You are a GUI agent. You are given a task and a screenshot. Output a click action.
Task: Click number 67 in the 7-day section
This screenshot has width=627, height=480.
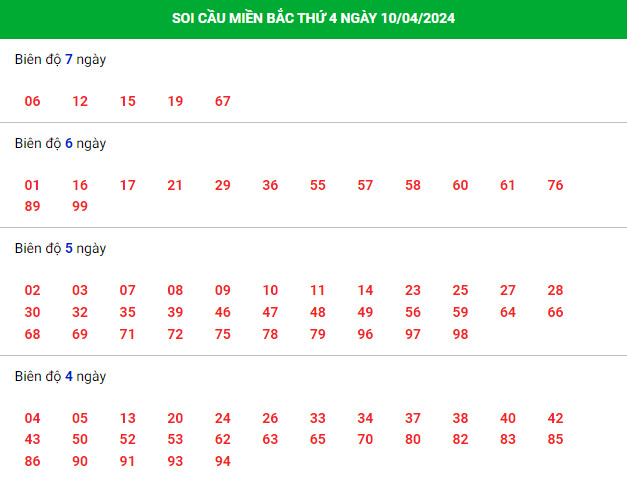pos(223,101)
